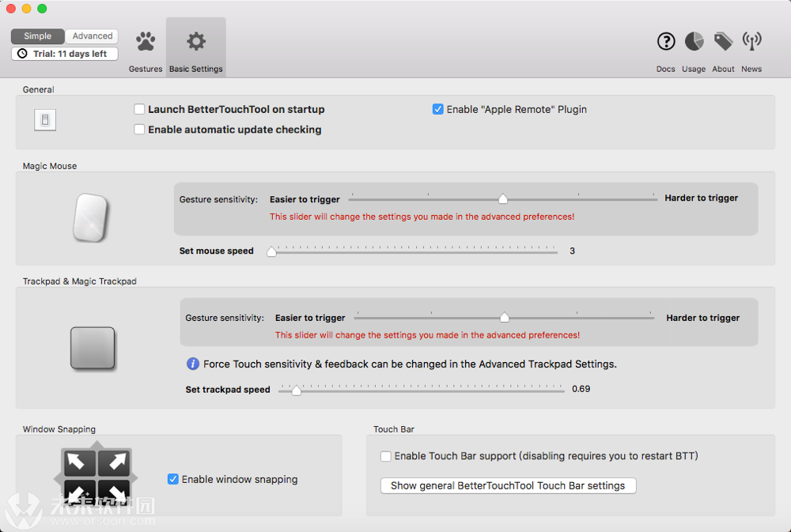The height and width of the screenshot is (532, 791).
Task: Open the Gestures paw icon
Action: pos(146,41)
